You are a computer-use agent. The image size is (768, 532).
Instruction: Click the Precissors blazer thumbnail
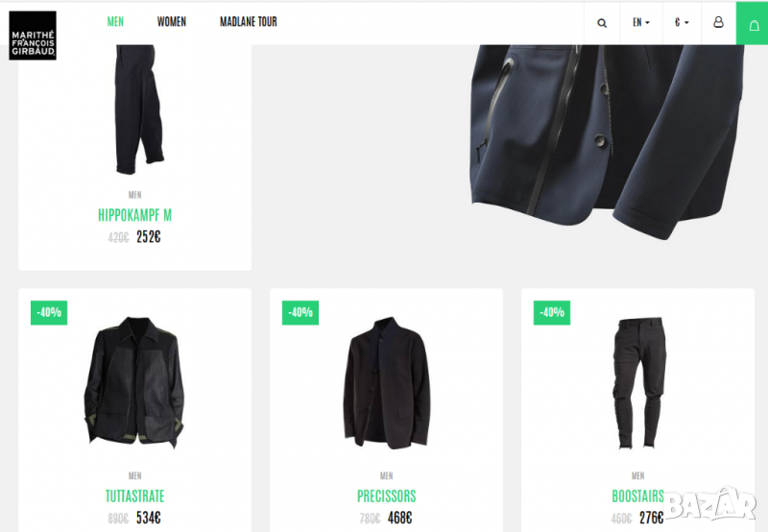(x=387, y=383)
